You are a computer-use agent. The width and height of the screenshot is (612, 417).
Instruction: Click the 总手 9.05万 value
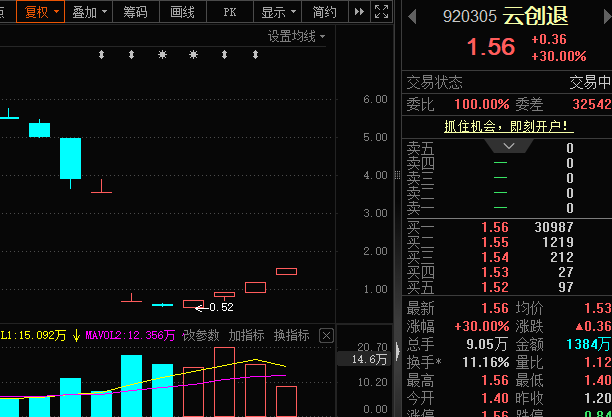(487, 344)
